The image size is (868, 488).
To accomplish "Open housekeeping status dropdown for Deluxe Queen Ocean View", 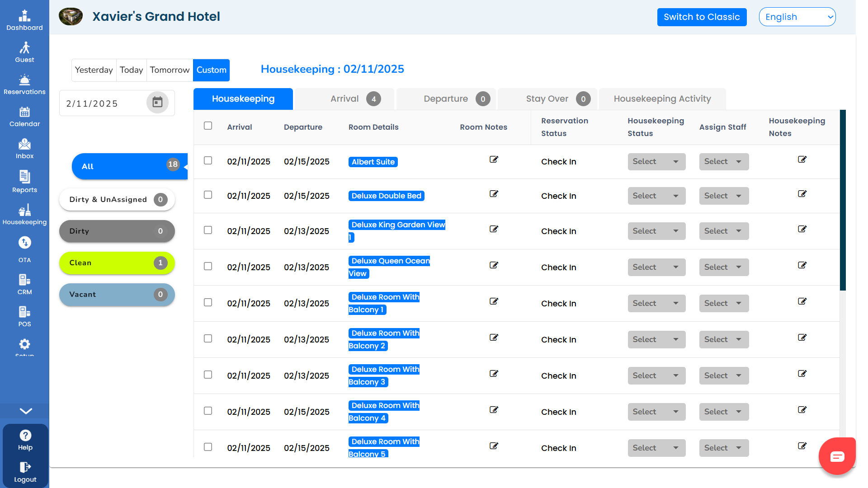I will 656,267.
